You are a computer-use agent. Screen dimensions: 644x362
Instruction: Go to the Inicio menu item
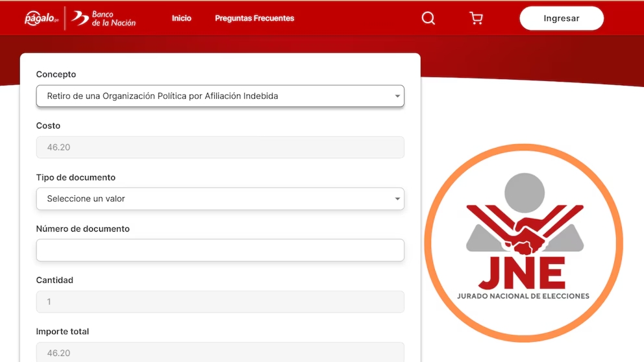[182, 18]
